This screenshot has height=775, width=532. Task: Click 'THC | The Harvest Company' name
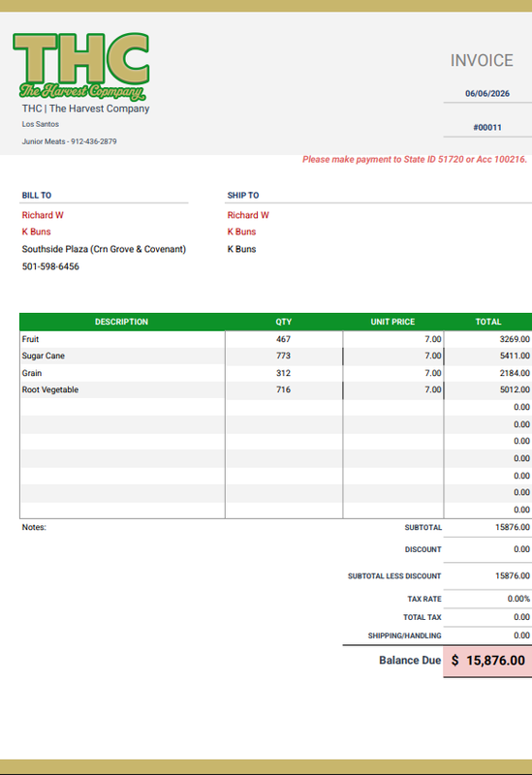pyautogui.click(x=85, y=108)
